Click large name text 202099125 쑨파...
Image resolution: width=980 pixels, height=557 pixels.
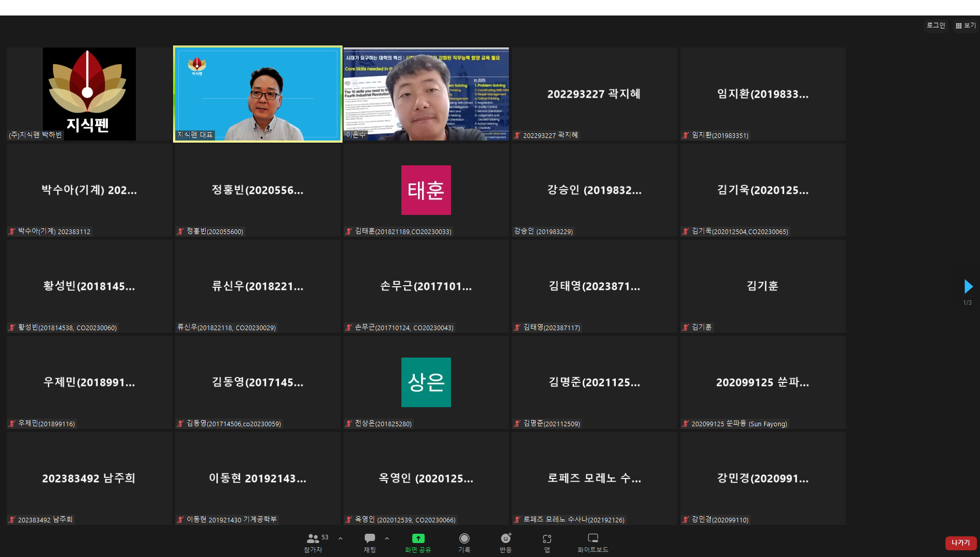point(763,382)
